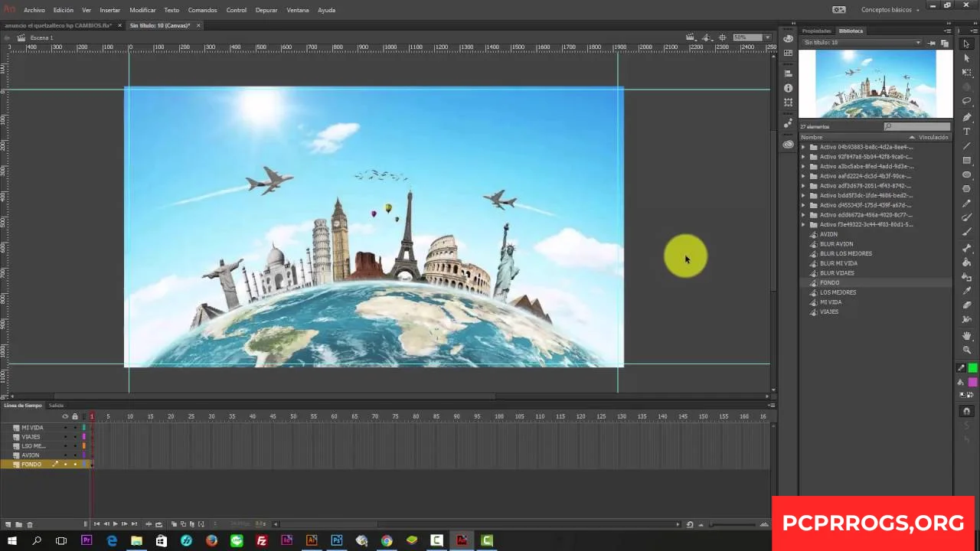Toggle lock on FONDO layer
Image resolution: width=980 pixels, height=551 pixels.
(74, 465)
